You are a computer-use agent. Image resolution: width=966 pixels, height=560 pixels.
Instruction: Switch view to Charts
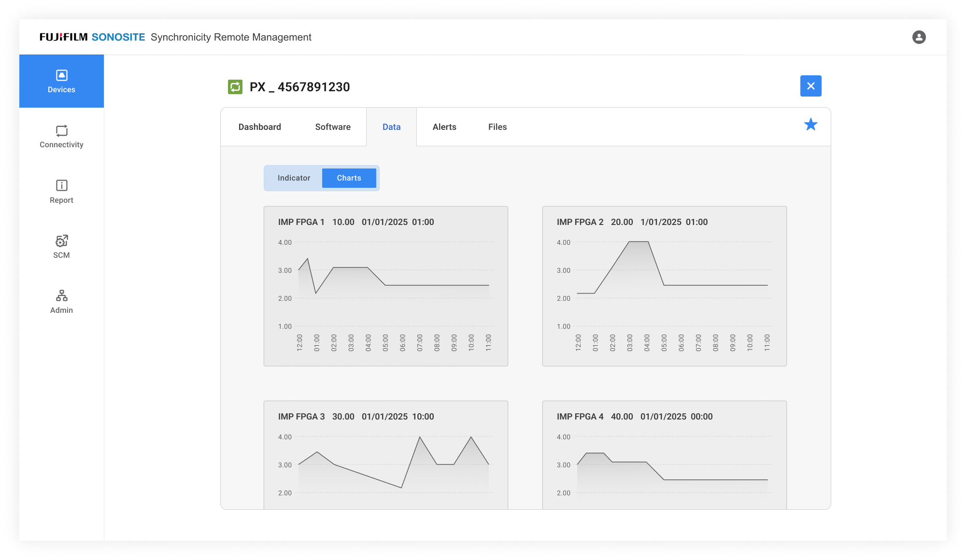pyautogui.click(x=349, y=178)
